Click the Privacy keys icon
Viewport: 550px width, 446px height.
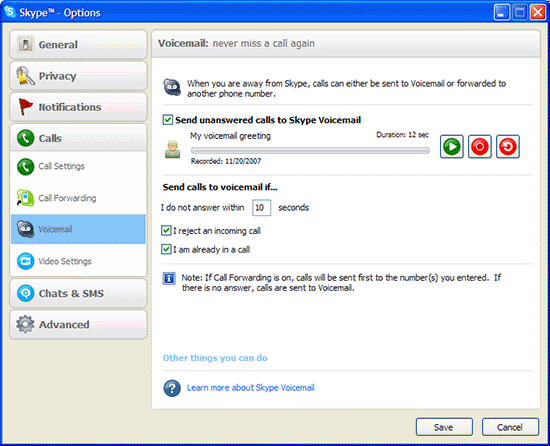(25, 76)
